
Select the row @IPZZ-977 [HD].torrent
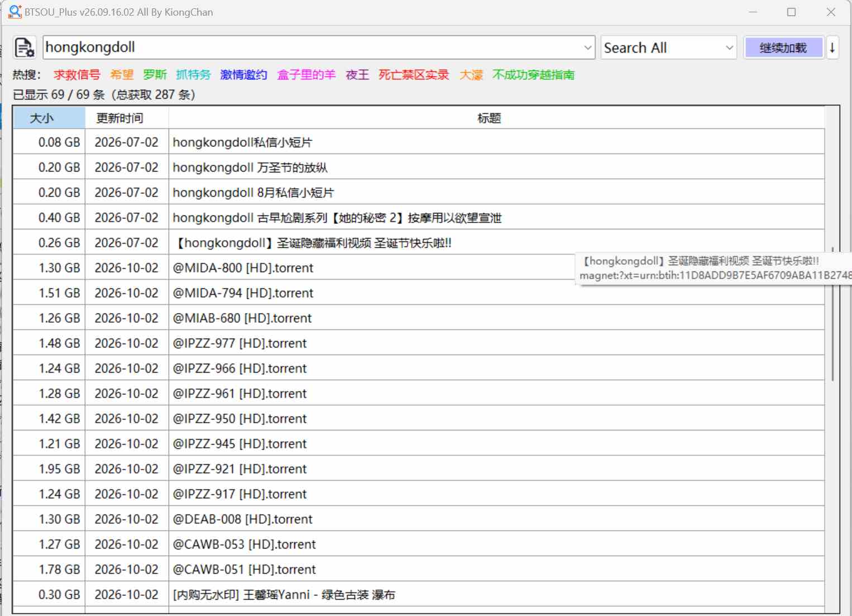[x=419, y=343]
